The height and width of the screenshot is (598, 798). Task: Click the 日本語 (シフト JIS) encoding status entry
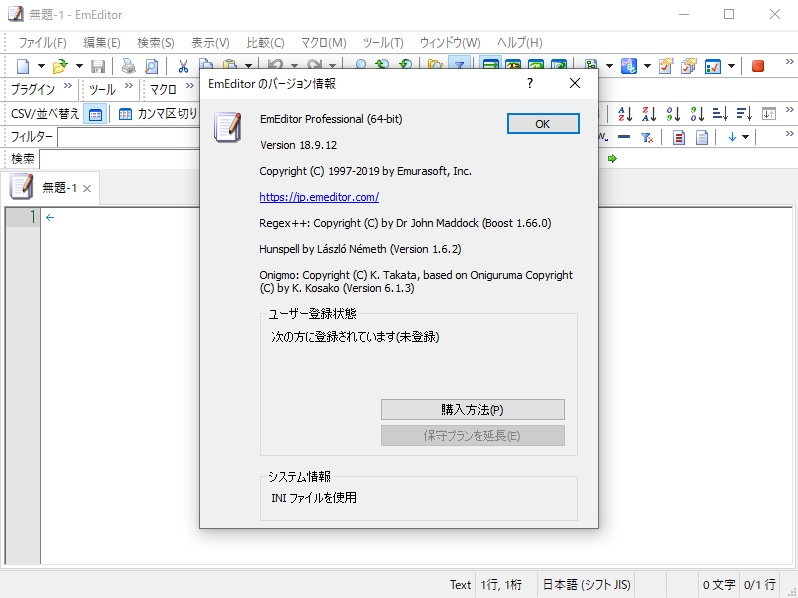586,585
